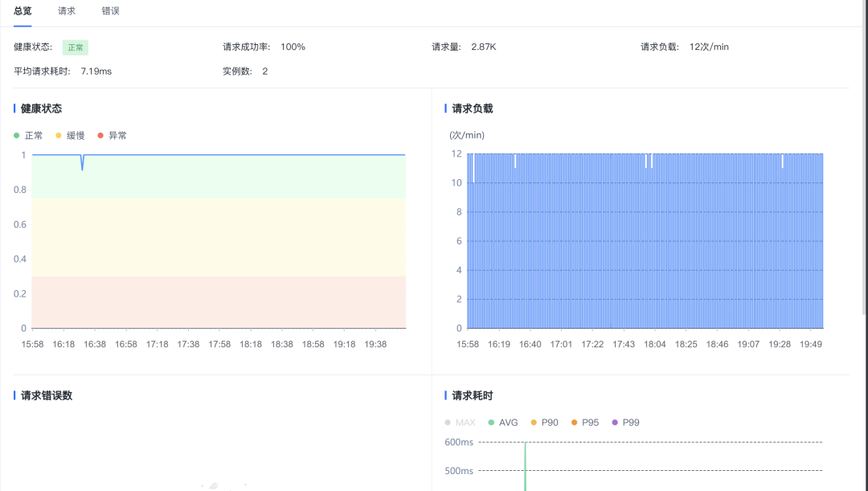Switch to the 总览 tab
Image resolution: width=868 pixels, height=491 pixels.
23,11
